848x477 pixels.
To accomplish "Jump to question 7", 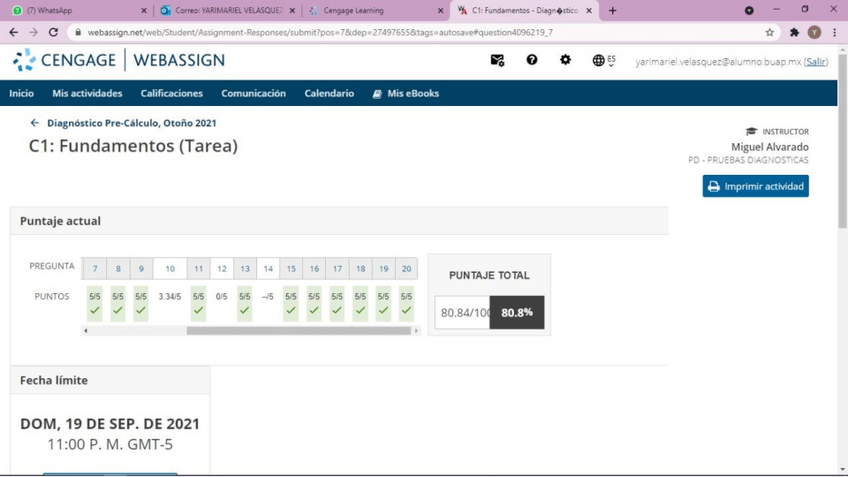I will coord(95,269).
